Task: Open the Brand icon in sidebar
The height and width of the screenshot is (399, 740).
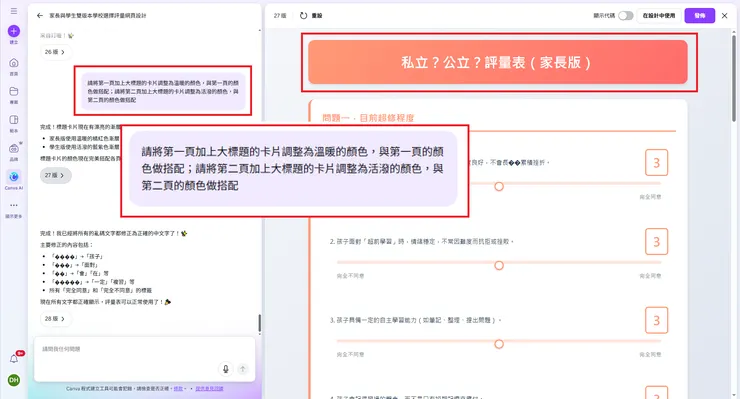Action: click(x=14, y=148)
